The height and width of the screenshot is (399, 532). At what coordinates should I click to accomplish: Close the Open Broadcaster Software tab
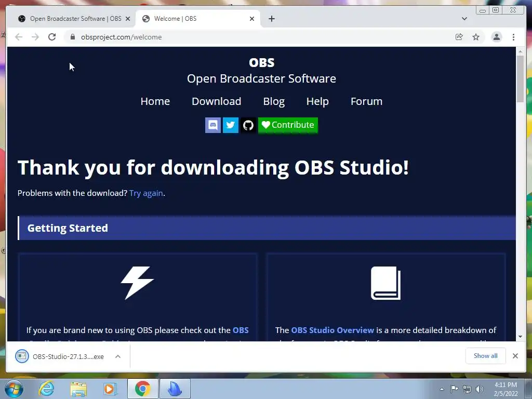pyautogui.click(x=128, y=19)
